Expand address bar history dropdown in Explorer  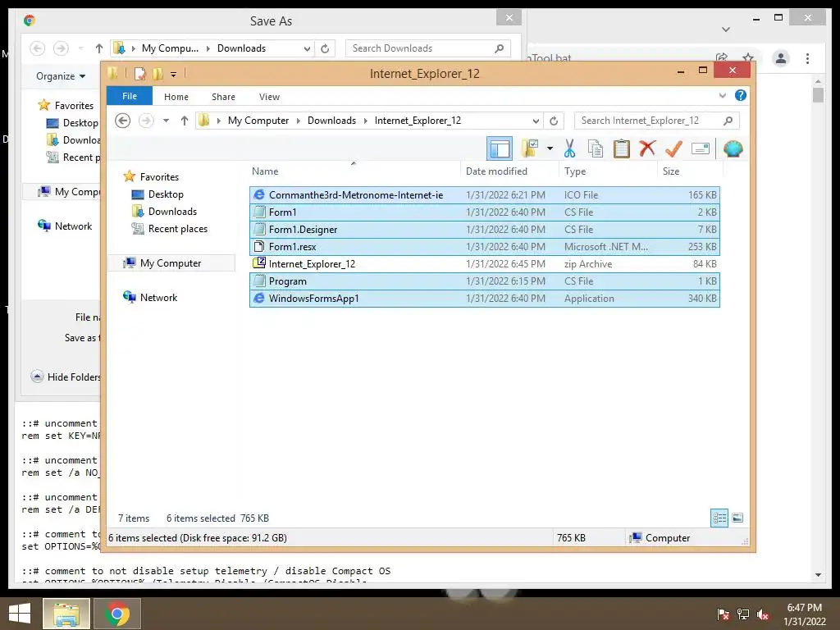click(536, 121)
